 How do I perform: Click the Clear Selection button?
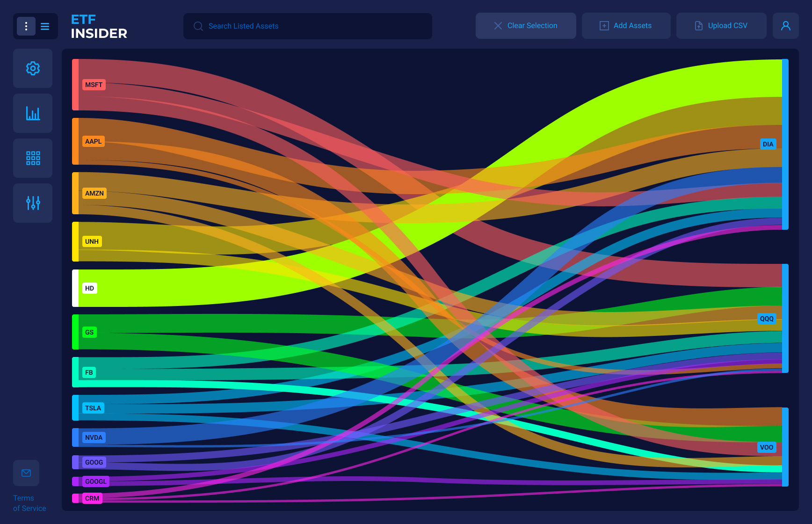[x=526, y=26]
